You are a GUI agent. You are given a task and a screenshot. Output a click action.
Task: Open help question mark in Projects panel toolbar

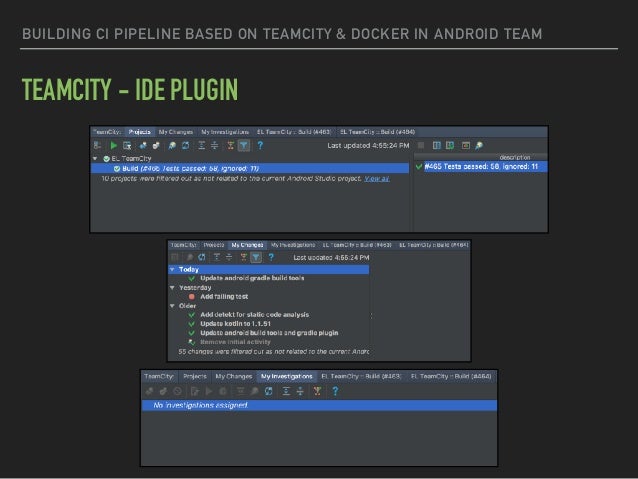[x=260, y=145]
